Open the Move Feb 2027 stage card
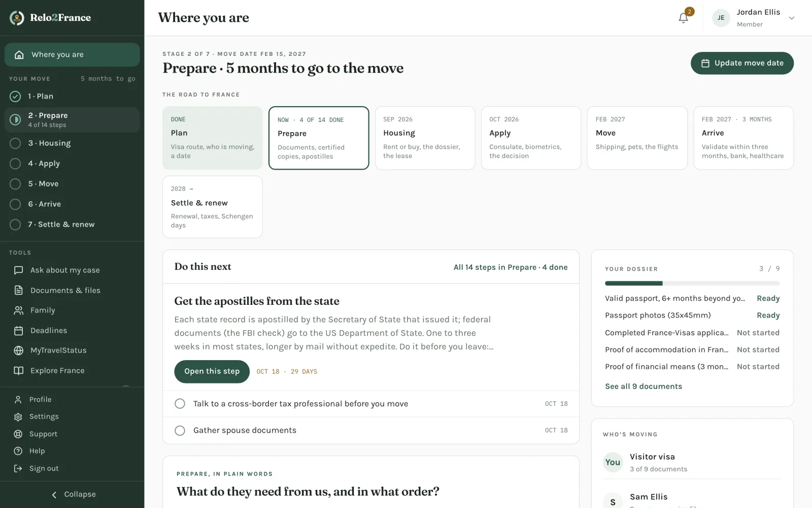Screen dimensions: 812x508 click(637, 138)
